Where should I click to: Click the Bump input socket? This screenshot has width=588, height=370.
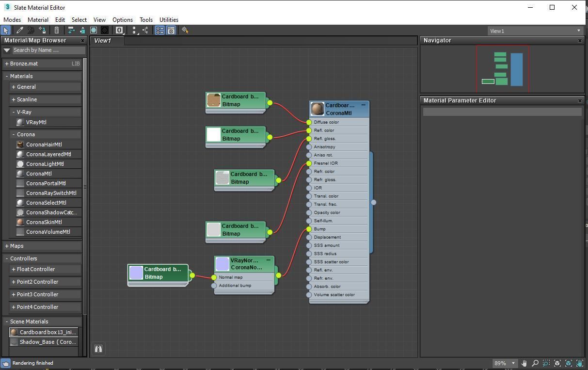309,229
